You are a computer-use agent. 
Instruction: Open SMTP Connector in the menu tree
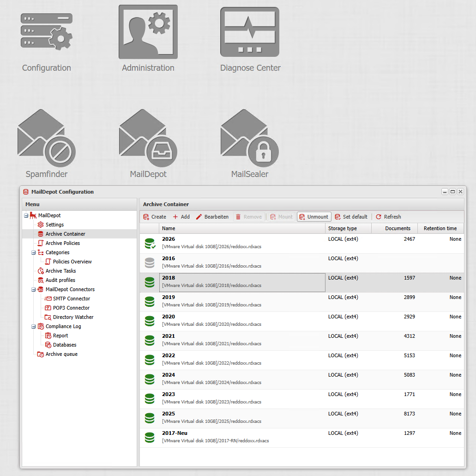point(72,299)
